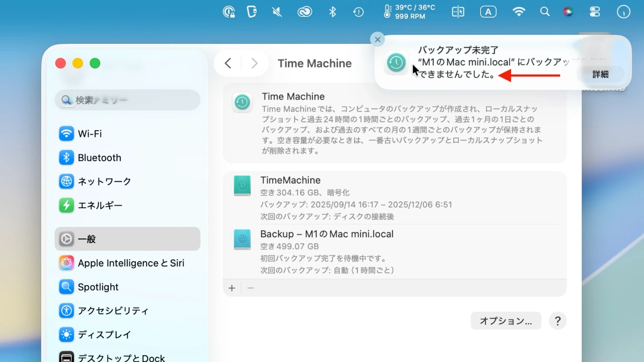Open the Time Machine menu bar icon
The height and width of the screenshot is (362, 644).
tap(359, 11)
